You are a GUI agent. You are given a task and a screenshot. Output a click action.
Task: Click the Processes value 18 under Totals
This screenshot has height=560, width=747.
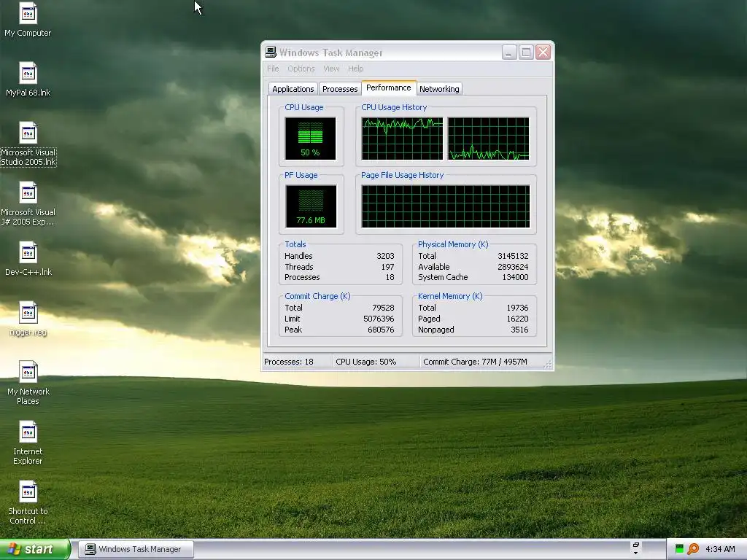pyautogui.click(x=390, y=277)
